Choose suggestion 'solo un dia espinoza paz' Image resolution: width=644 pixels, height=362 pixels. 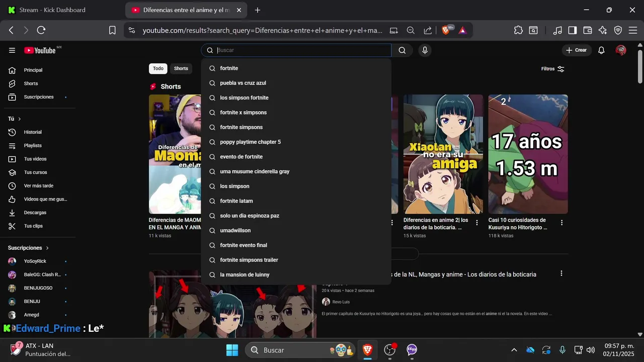(296, 216)
